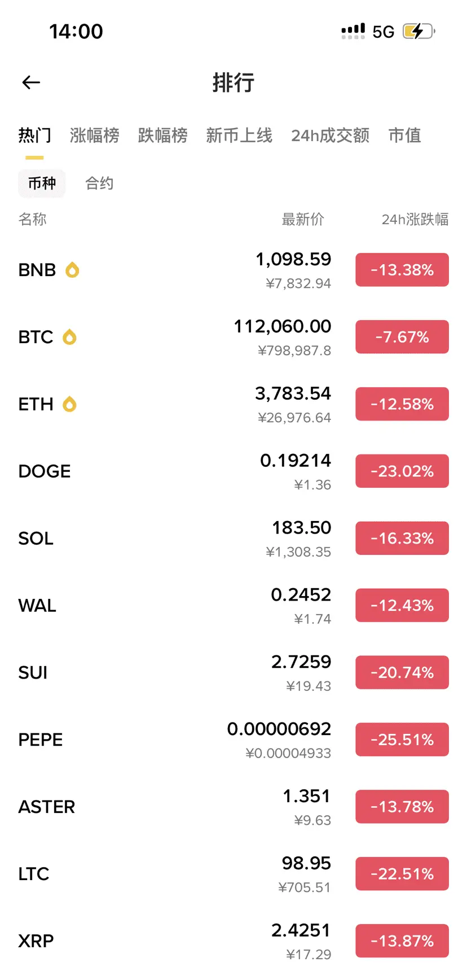Tap the battery charging icon

[x=419, y=31]
